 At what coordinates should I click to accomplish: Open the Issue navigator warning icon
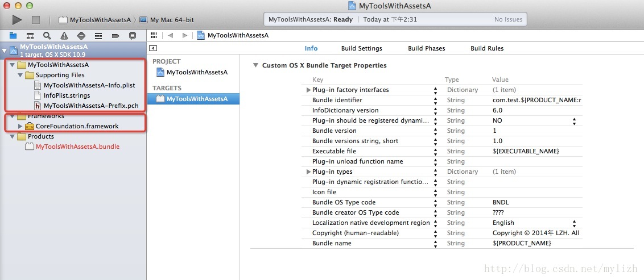[x=64, y=36]
